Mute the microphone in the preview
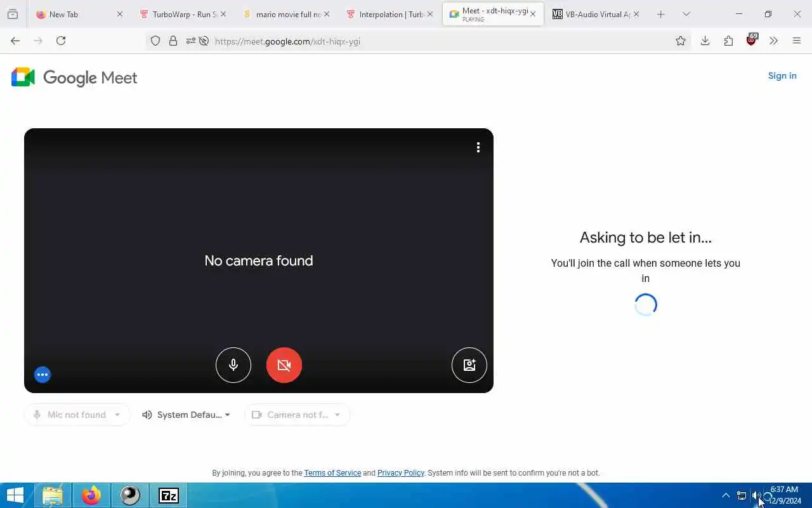This screenshot has width=812, height=508. [233, 365]
